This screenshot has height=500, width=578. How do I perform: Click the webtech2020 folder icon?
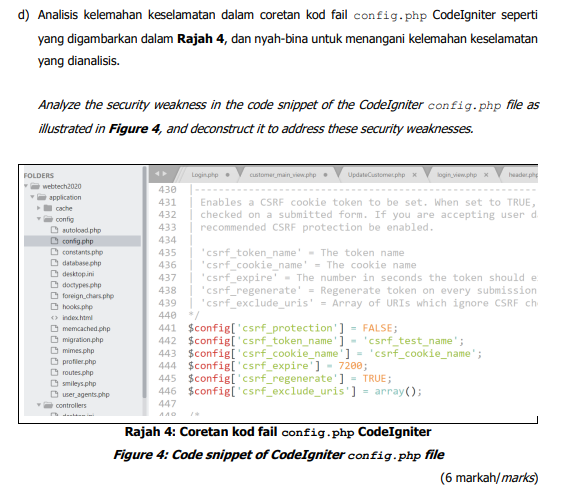35,186
